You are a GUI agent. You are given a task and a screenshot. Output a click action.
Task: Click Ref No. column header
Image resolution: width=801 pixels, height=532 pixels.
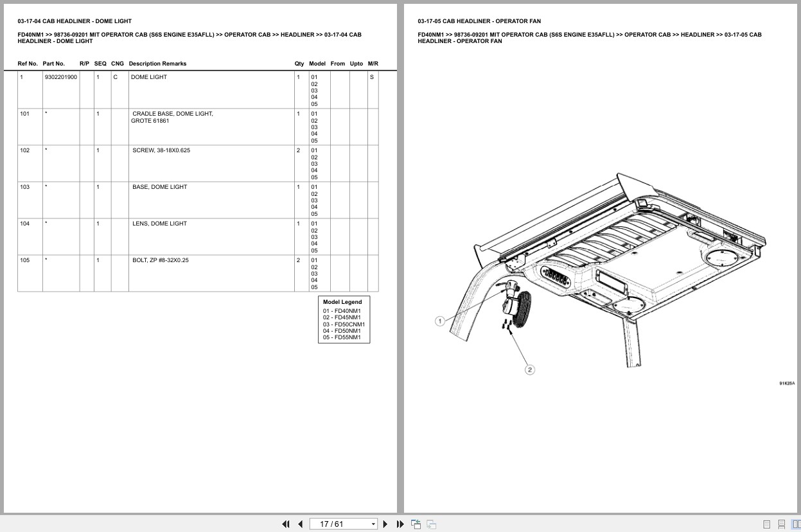click(x=28, y=64)
